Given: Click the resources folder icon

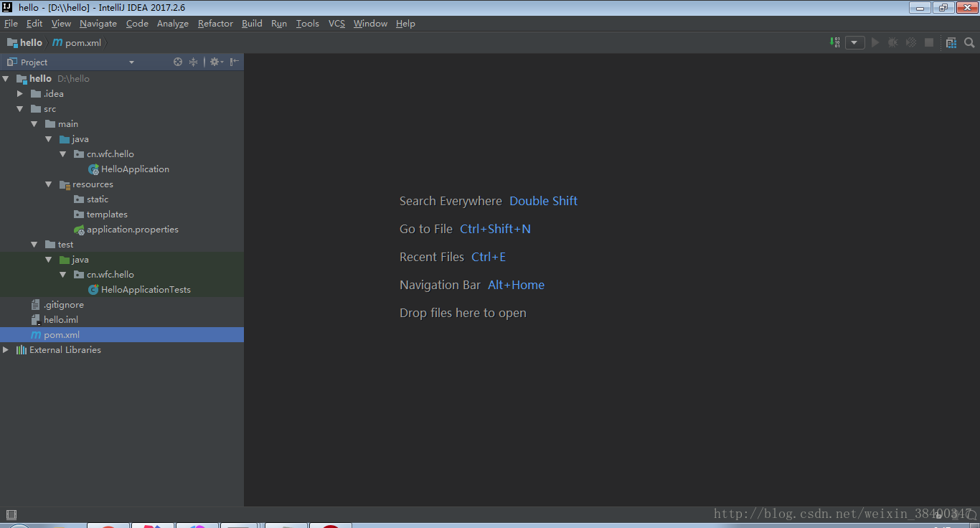Looking at the screenshot, I should coord(65,184).
